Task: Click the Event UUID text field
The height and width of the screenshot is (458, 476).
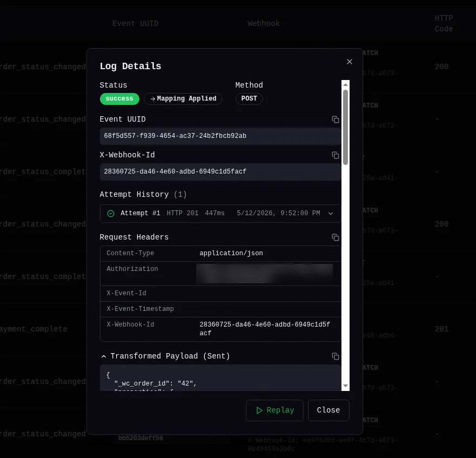Action: pos(220,136)
